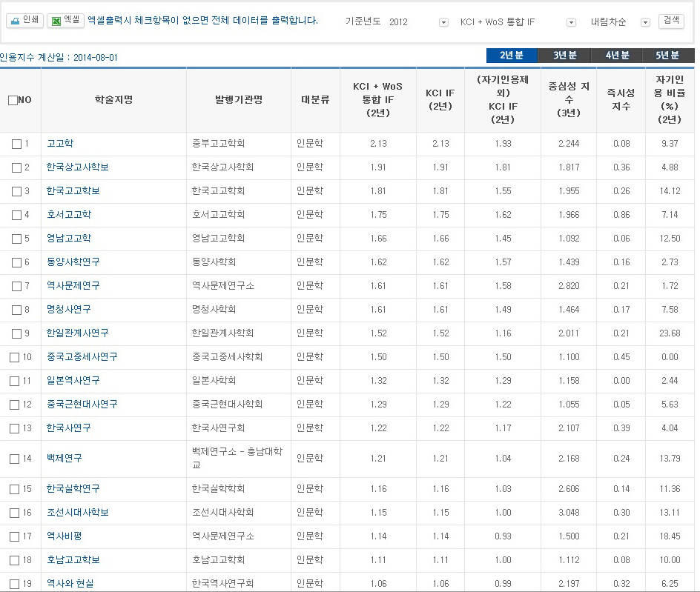Check the box for row 10 중국고중세사연구
The width and height of the screenshot is (700, 592).
click(15, 357)
